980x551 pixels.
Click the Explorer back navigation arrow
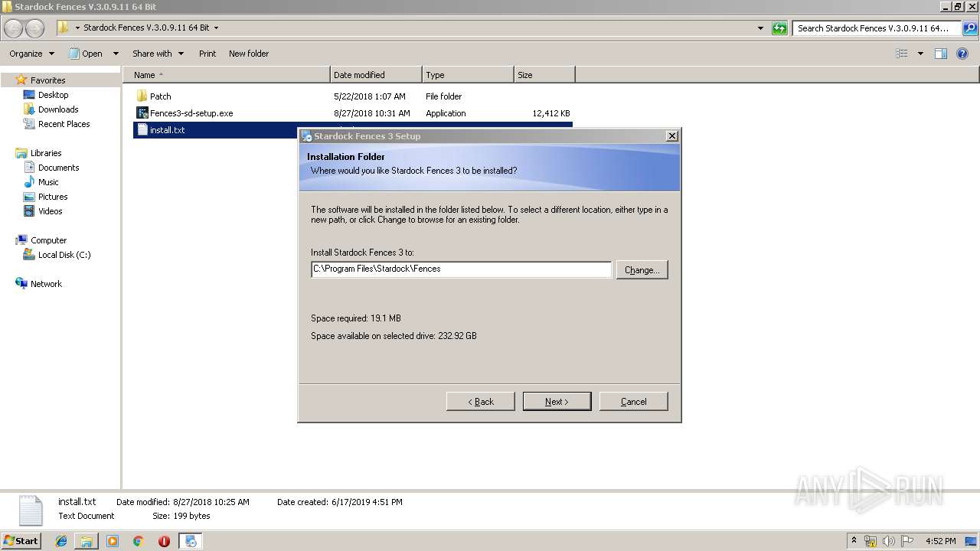(x=14, y=28)
